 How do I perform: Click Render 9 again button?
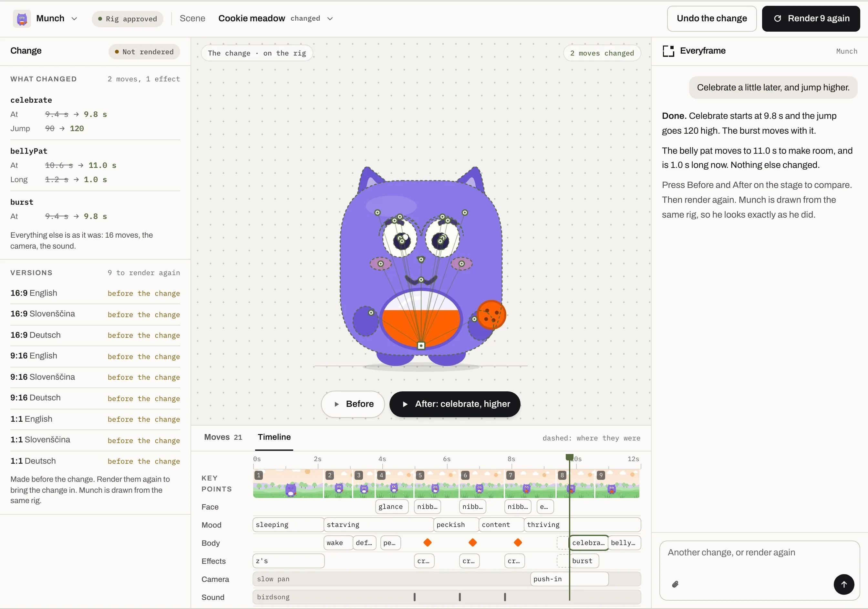[811, 18]
